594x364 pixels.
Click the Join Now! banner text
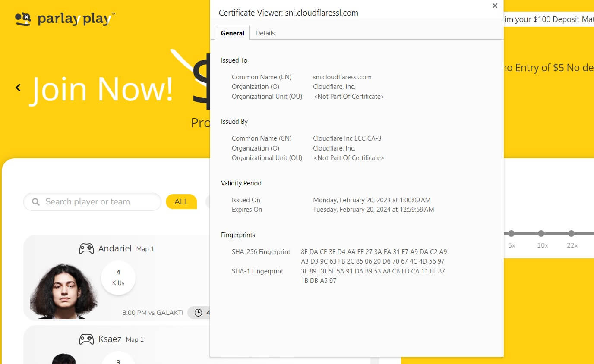(x=102, y=89)
